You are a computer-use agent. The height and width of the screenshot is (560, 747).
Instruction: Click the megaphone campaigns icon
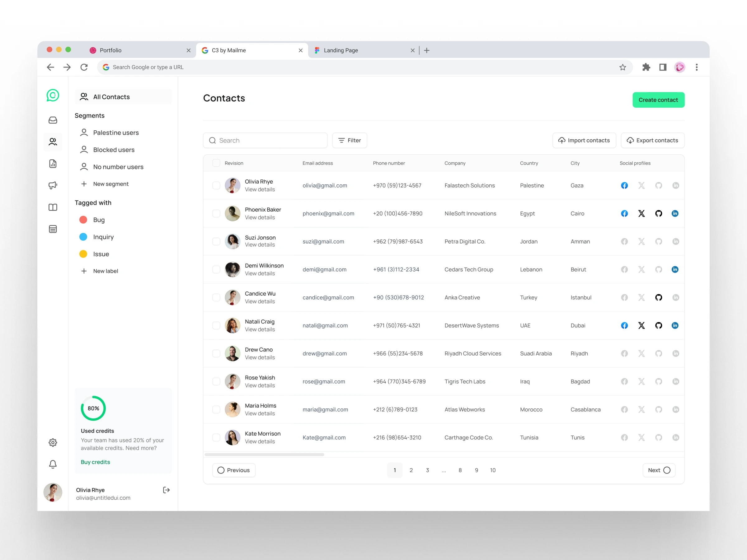pos(53,185)
